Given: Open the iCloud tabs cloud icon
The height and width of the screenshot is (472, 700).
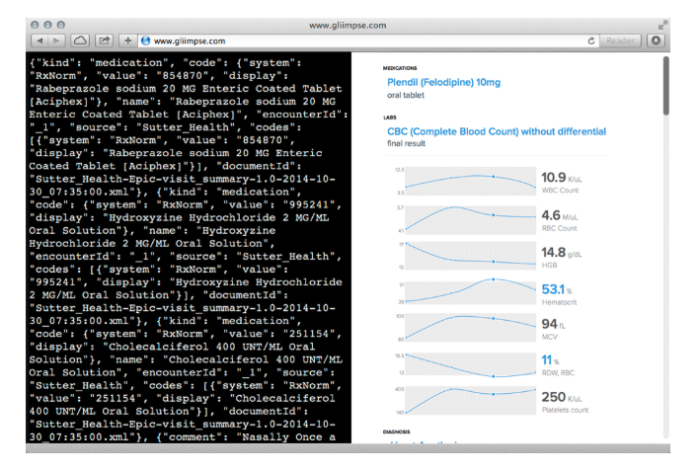Looking at the screenshot, I should (80, 41).
